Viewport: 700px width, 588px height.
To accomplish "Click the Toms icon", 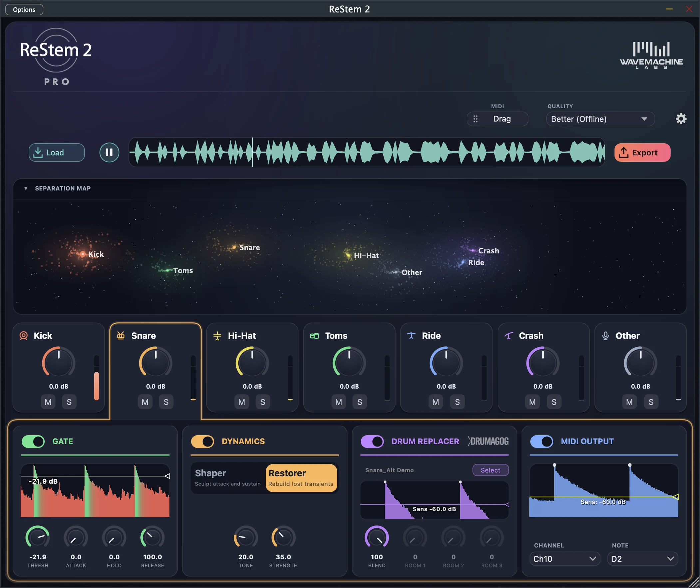I will (314, 336).
